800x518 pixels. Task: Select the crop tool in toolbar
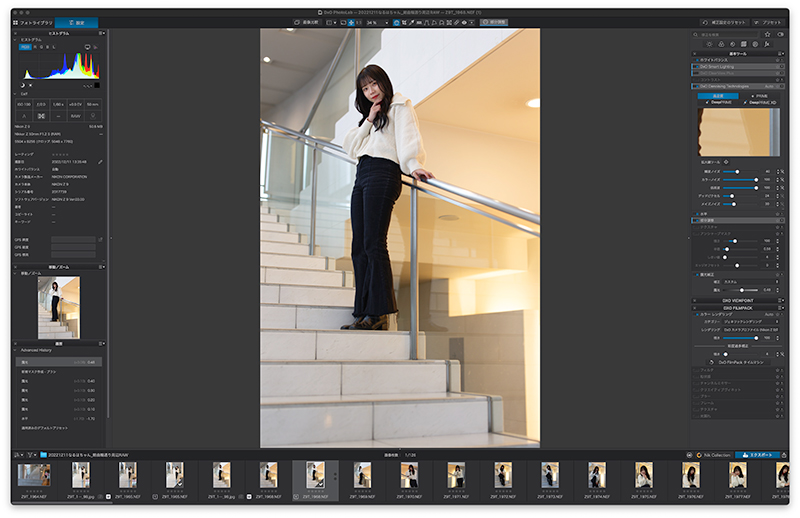tap(404, 22)
